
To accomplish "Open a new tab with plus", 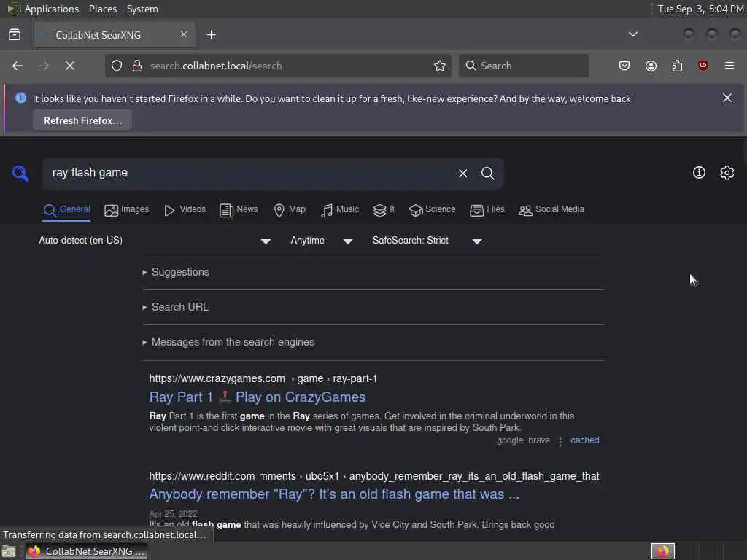I will pyautogui.click(x=212, y=35).
